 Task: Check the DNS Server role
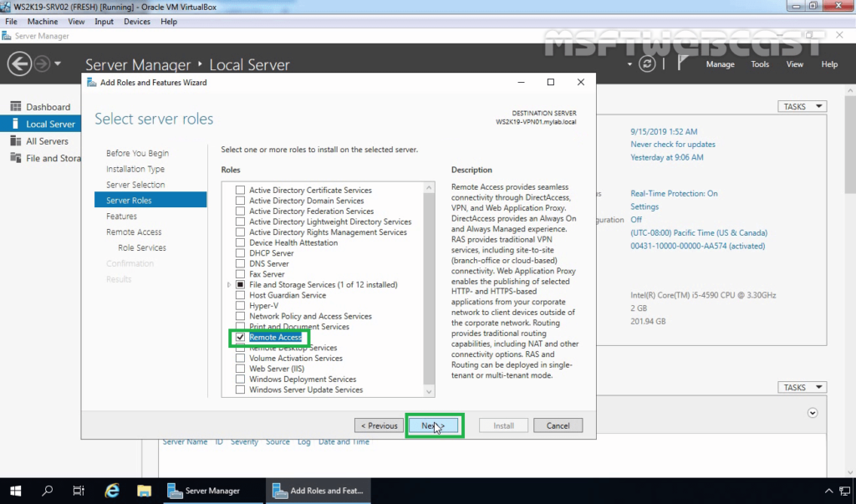pos(240,263)
